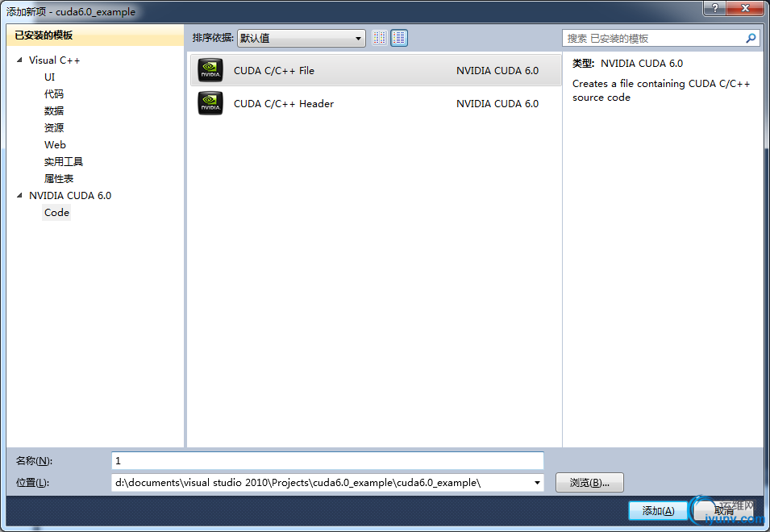Viewport: 770px width, 532px height.
Task: Click the 类型: NVIDIA CUDA 6.0 description text
Action: point(627,64)
